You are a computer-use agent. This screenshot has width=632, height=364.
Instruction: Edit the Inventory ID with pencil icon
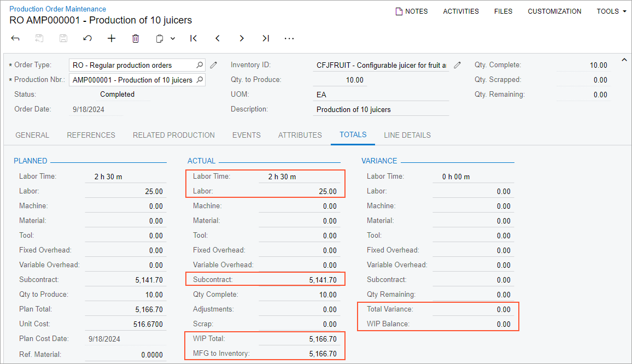point(458,65)
